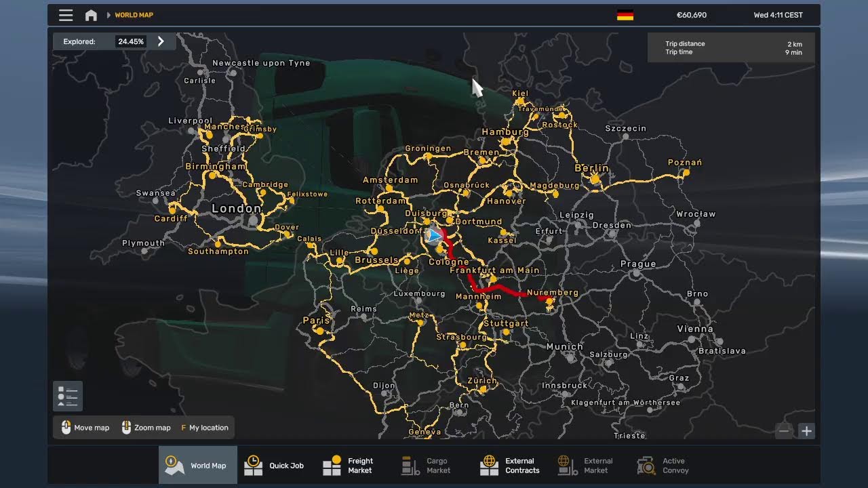The width and height of the screenshot is (868, 488).
Task: Open the Cargo Market tab
Action: [x=427, y=465]
